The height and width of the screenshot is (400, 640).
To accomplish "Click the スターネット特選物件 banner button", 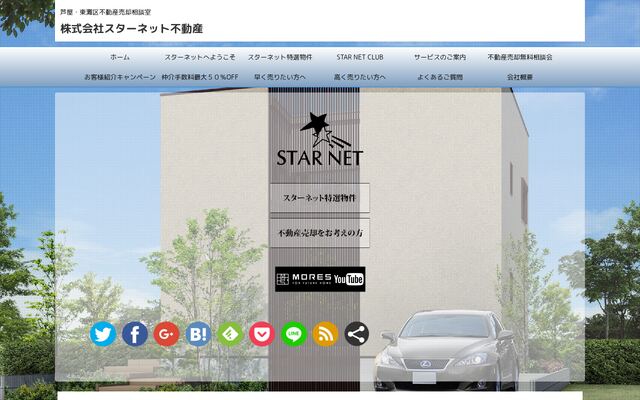I will [320, 198].
